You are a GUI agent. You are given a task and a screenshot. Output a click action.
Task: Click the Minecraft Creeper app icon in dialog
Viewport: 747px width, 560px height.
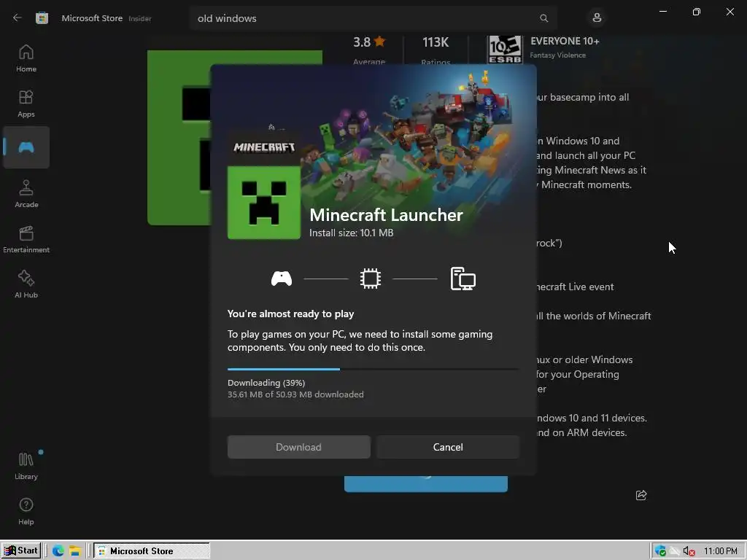pyautogui.click(x=264, y=203)
